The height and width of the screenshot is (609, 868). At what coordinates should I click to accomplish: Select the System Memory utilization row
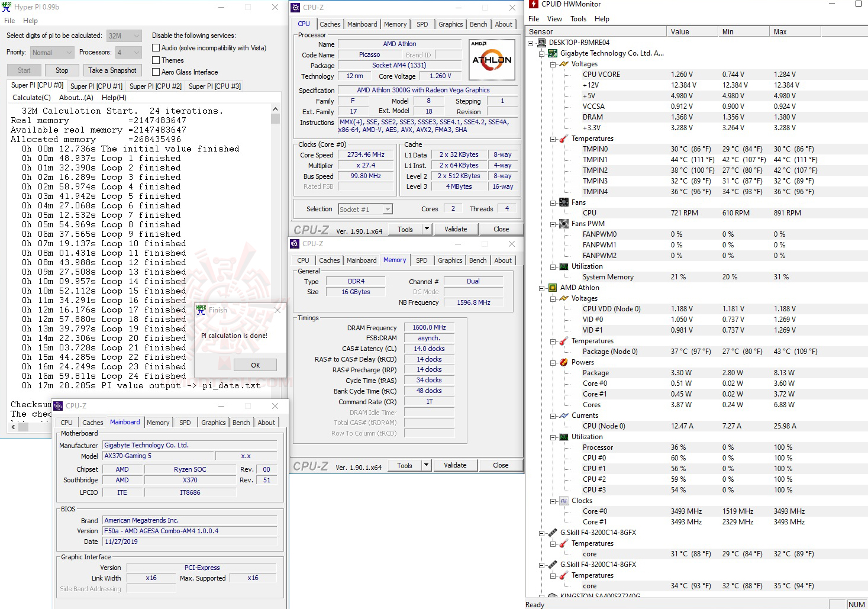[x=696, y=277]
